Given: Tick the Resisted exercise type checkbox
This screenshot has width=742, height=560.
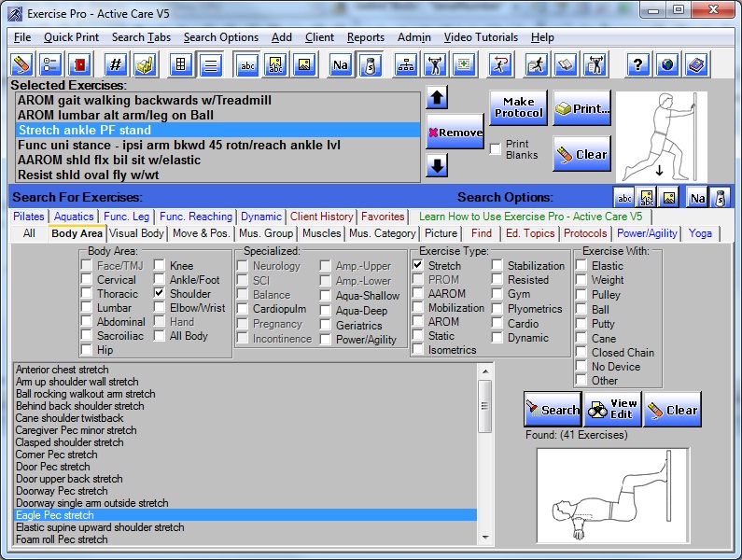Looking at the screenshot, I should point(497,279).
